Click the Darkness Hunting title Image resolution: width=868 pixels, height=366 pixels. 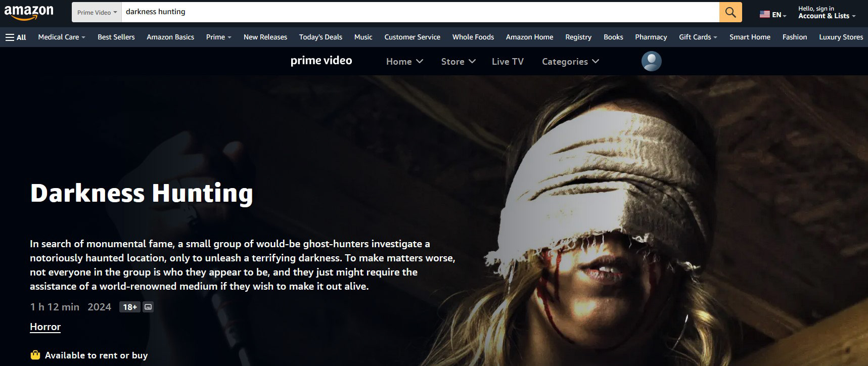(142, 193)
